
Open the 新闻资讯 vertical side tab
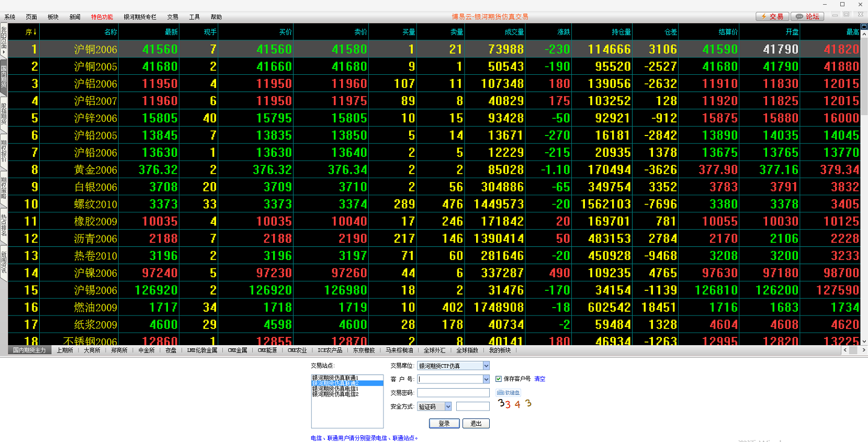(x=4, y=263)
